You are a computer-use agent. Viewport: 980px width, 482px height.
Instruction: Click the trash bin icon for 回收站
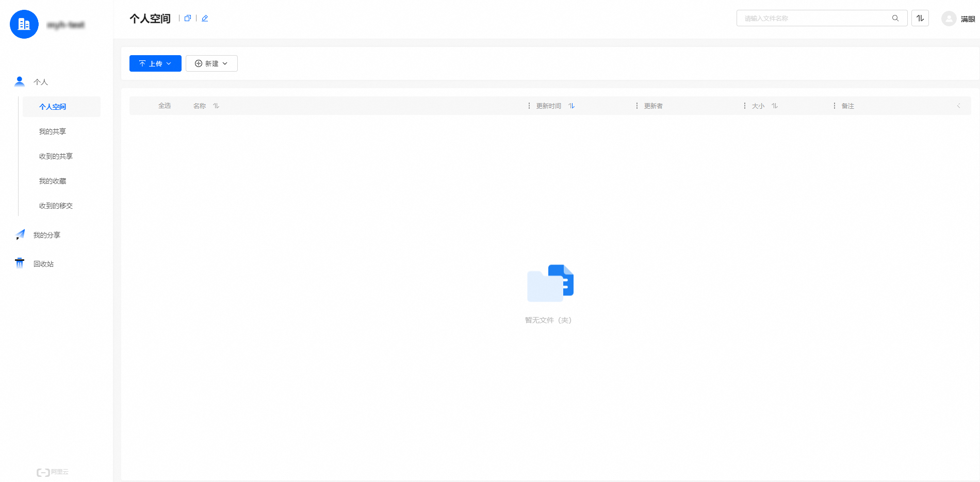(x=20, y=263)
